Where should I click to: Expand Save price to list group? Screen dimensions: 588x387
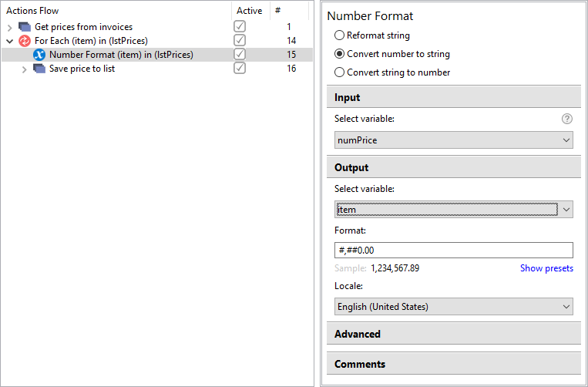pyautogui.click(x=25, y=69)
